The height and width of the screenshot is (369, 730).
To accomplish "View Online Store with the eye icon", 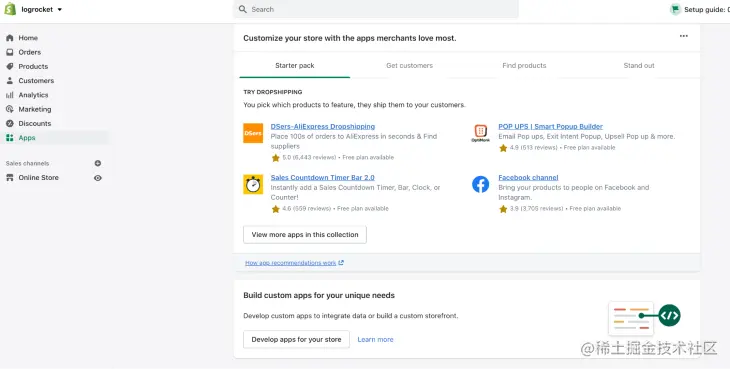I will (x=98, y=178).
